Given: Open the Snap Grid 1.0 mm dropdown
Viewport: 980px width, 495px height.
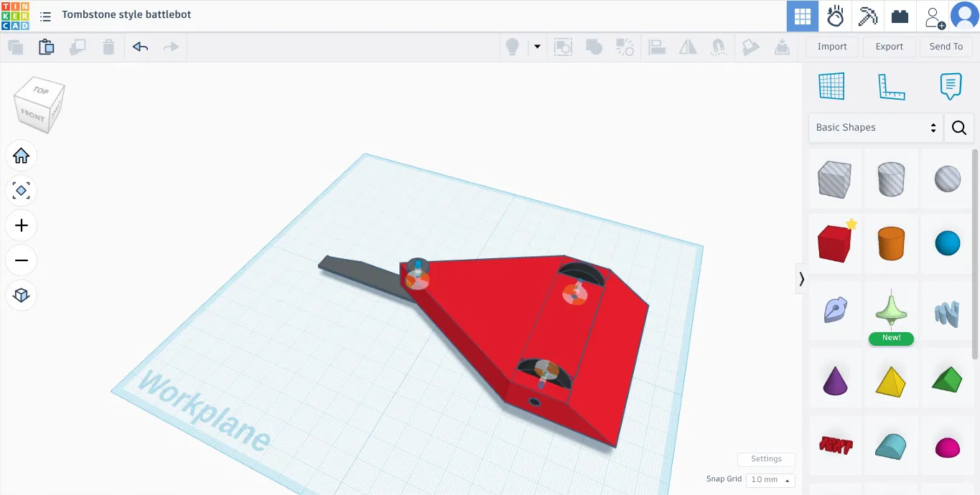Looking at the screenshot, I should [770, 480].
